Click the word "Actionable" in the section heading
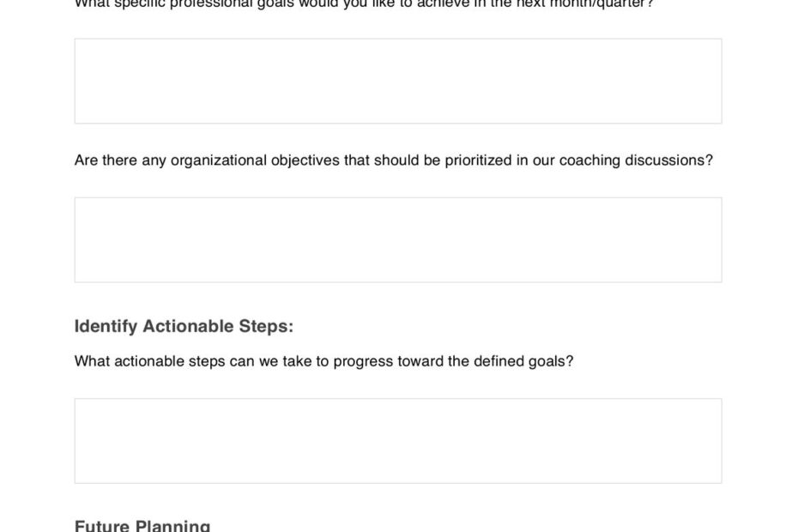The height and width of the screenshot is (532, 798). tap(187, 326)
